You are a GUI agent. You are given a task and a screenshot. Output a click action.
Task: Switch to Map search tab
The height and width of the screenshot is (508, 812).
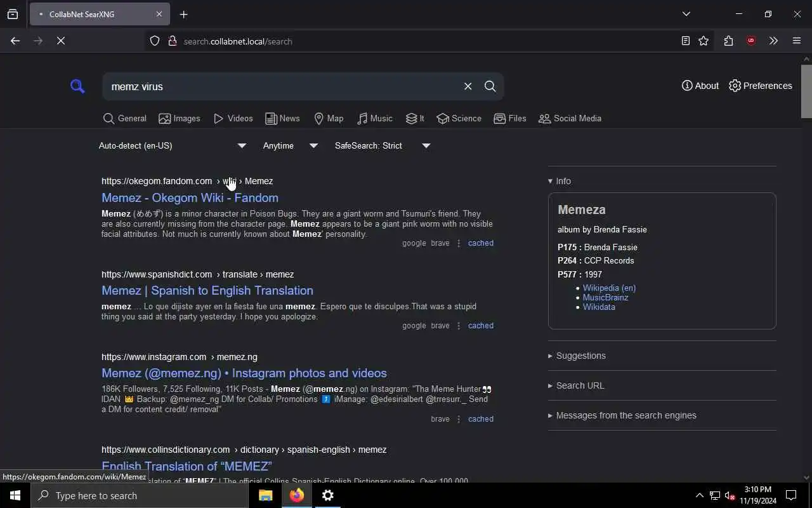pyautogui.click(x=328, y=119)
